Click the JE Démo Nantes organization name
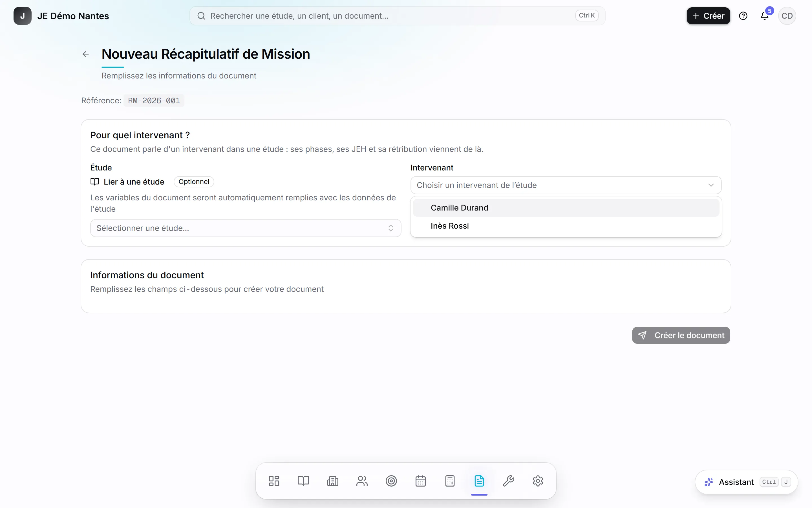Screen dimensions: 812x508 click(73, 16)
